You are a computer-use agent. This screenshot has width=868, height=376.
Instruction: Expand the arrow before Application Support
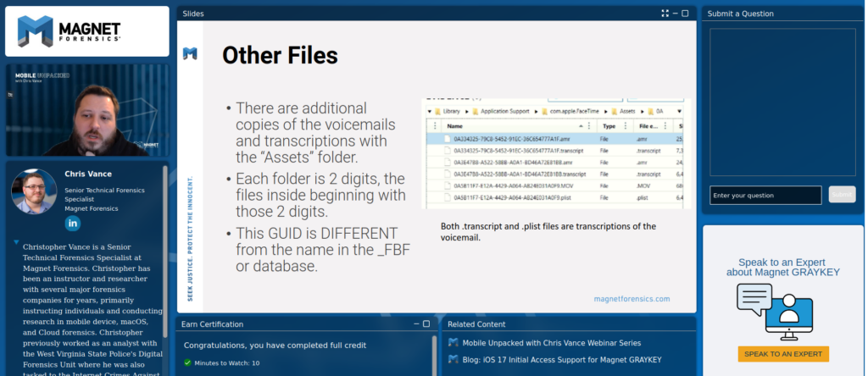467,111
